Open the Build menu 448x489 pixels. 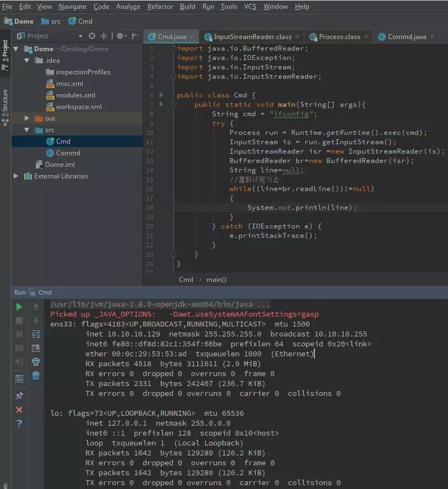pyautogui.click(x=187, y=6)
